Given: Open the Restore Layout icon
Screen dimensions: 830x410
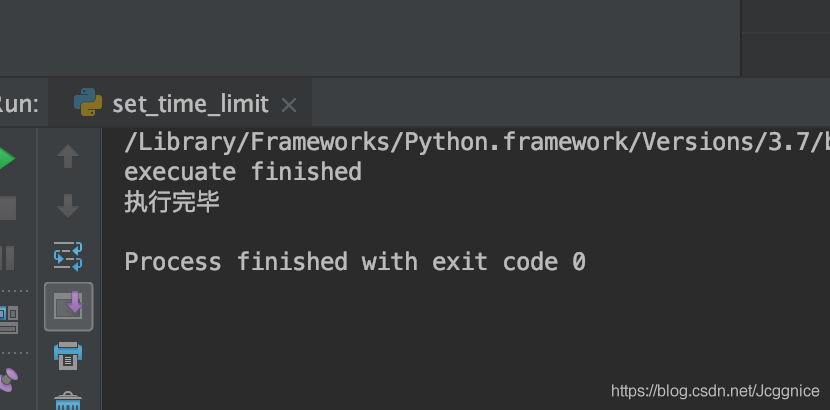Looking at the screenshot, I should 7,320.
